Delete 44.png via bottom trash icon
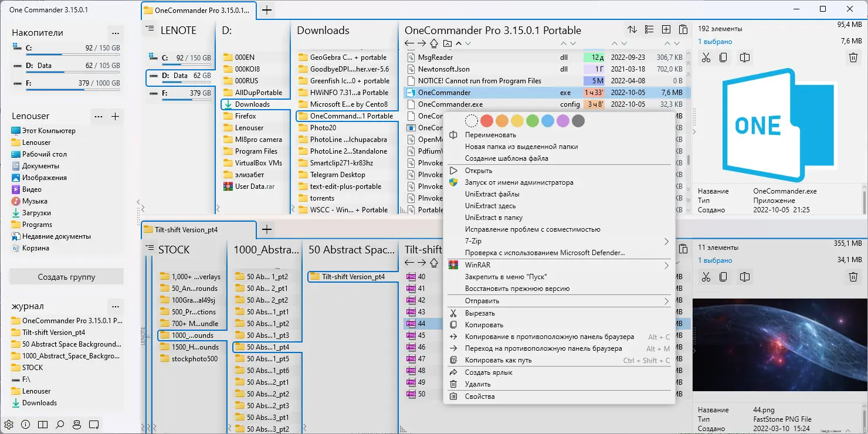868x434 pixels. (853, 276)
